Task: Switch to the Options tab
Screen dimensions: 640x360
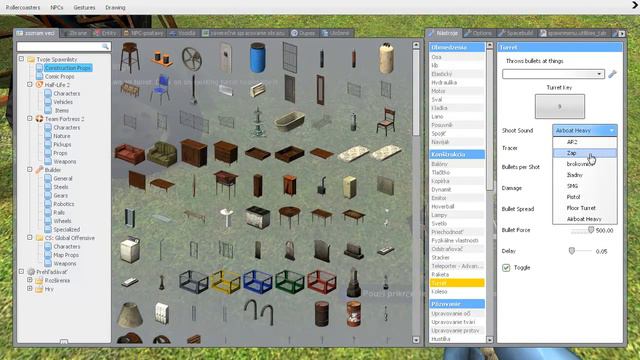Action: click(x=478, y=33)
